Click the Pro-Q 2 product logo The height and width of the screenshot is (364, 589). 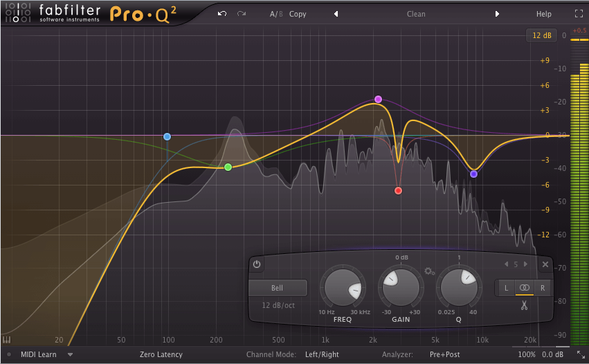point(143,15)
